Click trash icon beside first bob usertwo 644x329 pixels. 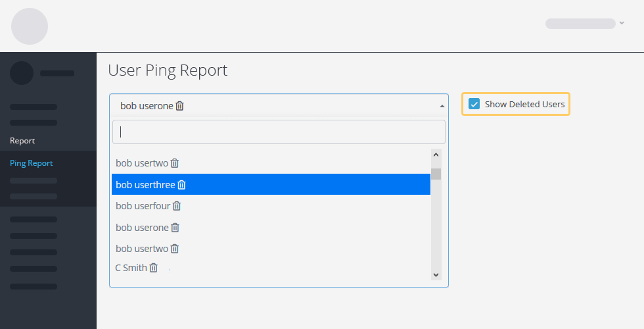175,163
